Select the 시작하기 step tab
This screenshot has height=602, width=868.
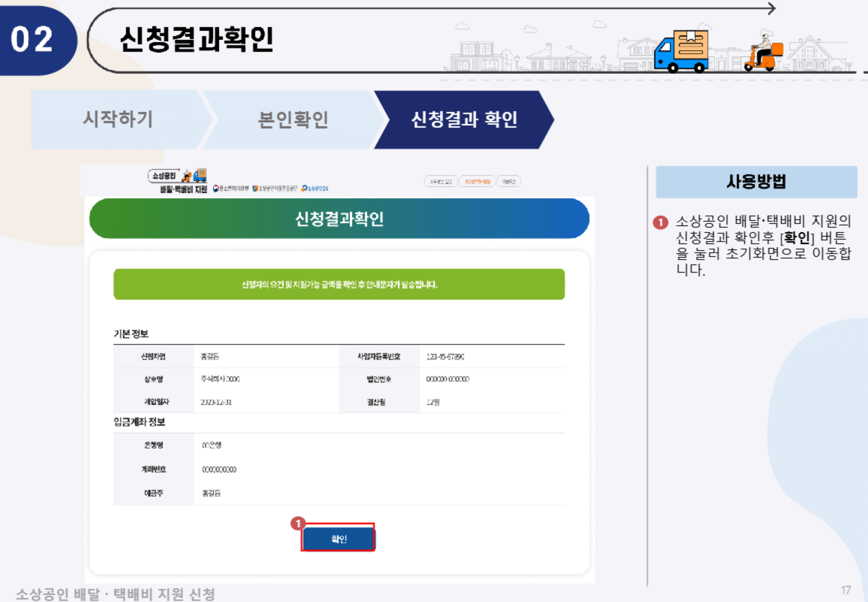(x=118, y=119)
